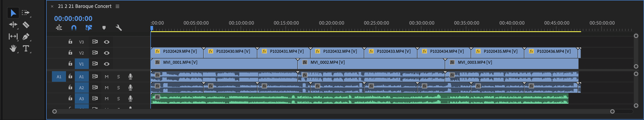Toggle Snap in timeline magnet icon

point(74,28)
